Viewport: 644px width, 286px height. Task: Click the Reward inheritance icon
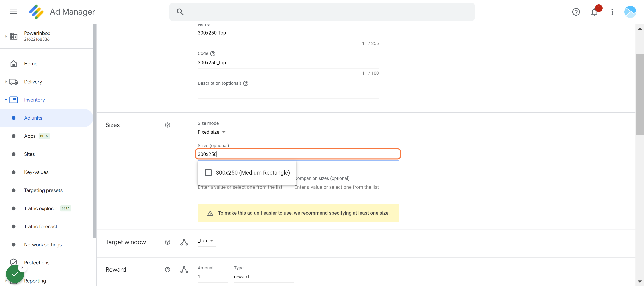[x=184, y=270]
